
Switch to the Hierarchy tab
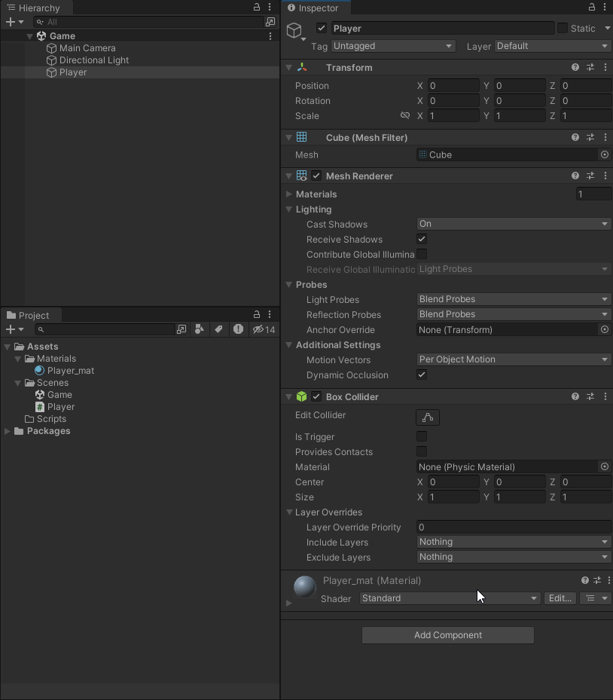coord(38,8)
